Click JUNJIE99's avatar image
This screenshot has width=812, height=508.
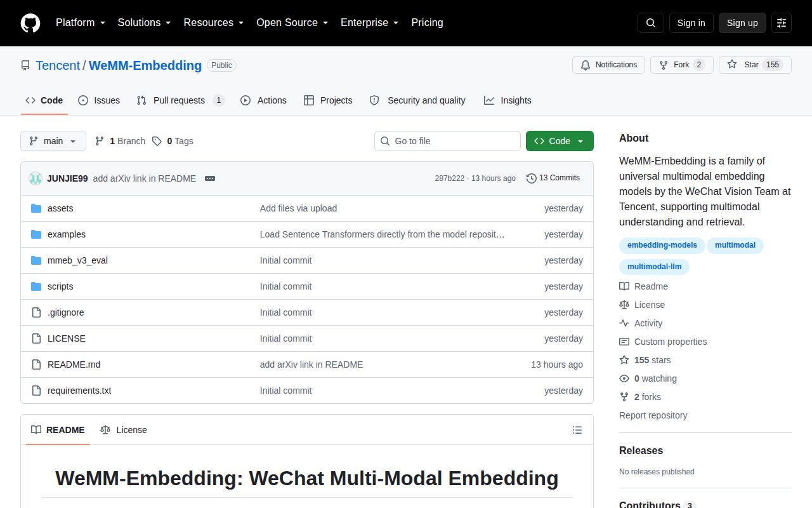36,178
